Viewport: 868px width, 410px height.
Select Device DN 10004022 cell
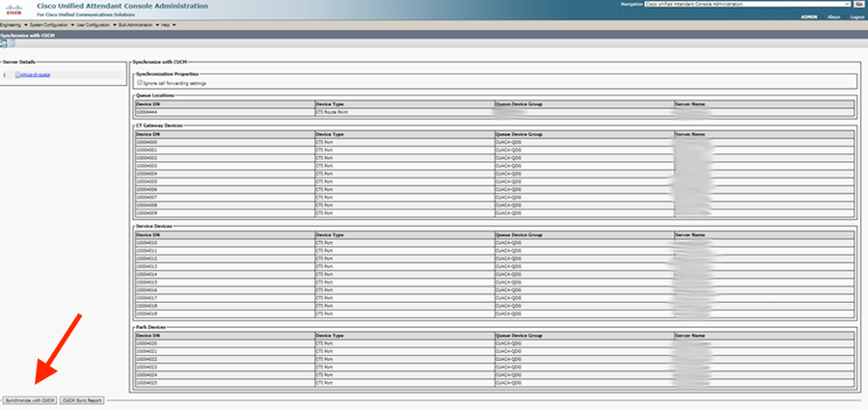225,359
